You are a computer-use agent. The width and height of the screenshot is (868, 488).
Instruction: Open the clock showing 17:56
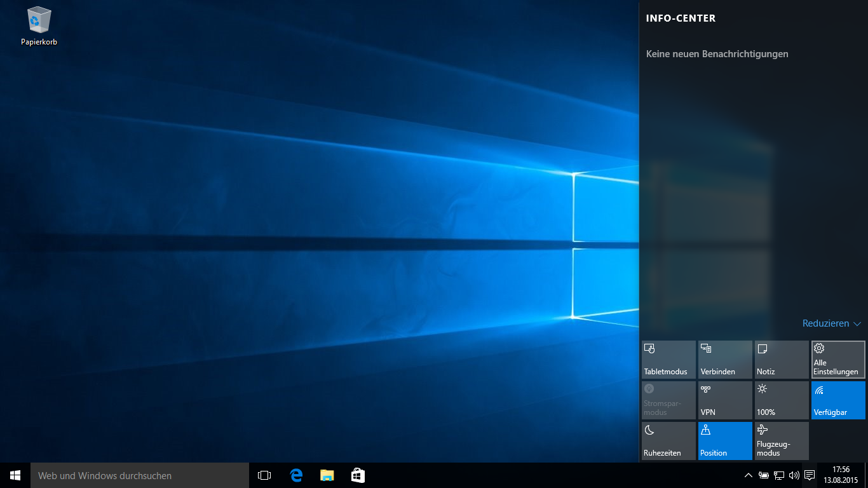tap(841, 475)
